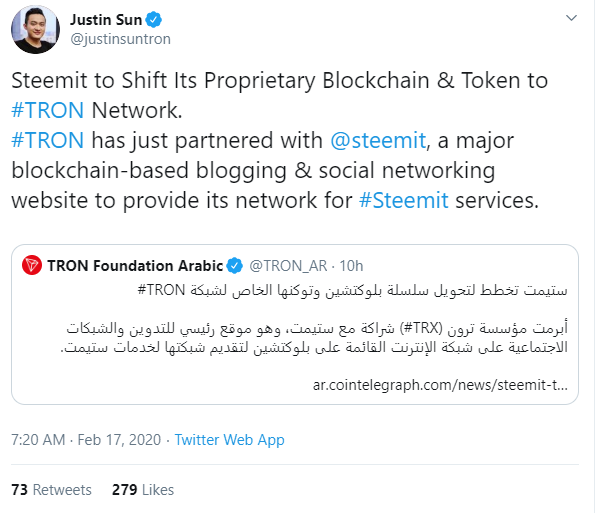
Task: Click the TRON Foundation Arabic red logo
Action: (x=32, y=265)
